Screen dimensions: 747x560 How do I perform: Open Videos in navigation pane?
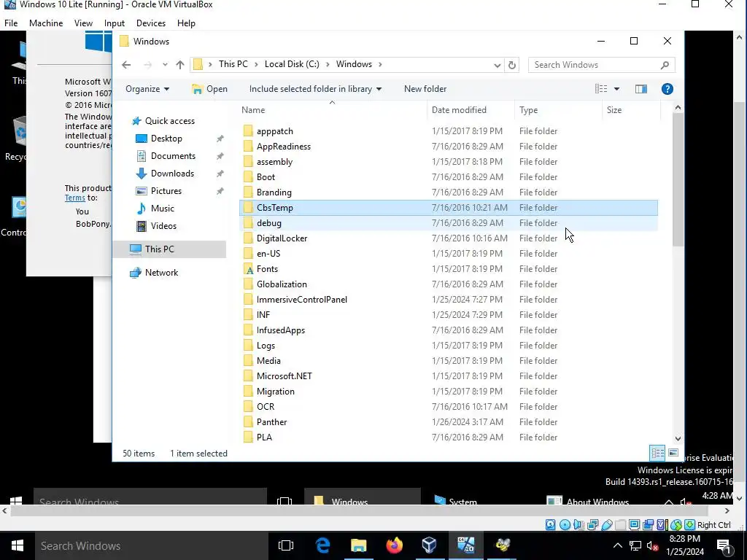point(163,226)
